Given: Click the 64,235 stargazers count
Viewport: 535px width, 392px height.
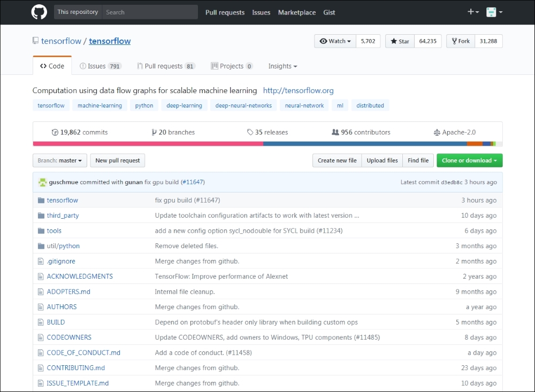Looking at the screenshot, I should click(x=428, y=41).
